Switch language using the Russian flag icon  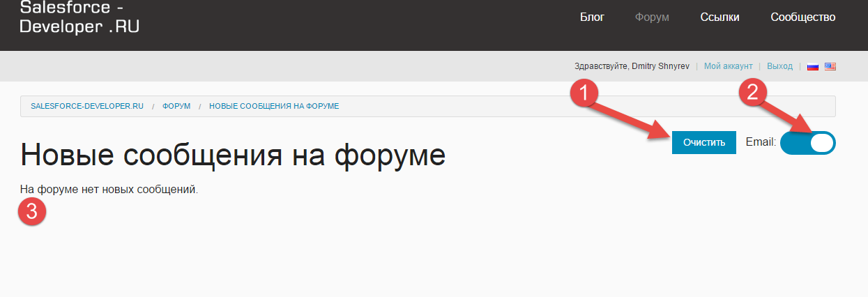pos(812,67)
